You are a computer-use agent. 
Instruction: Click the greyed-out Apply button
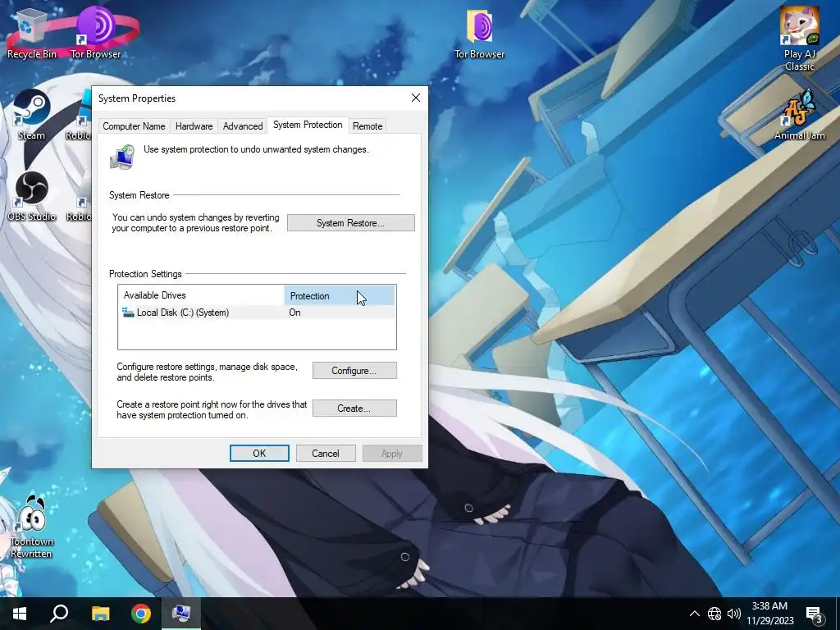pos(392,453)
